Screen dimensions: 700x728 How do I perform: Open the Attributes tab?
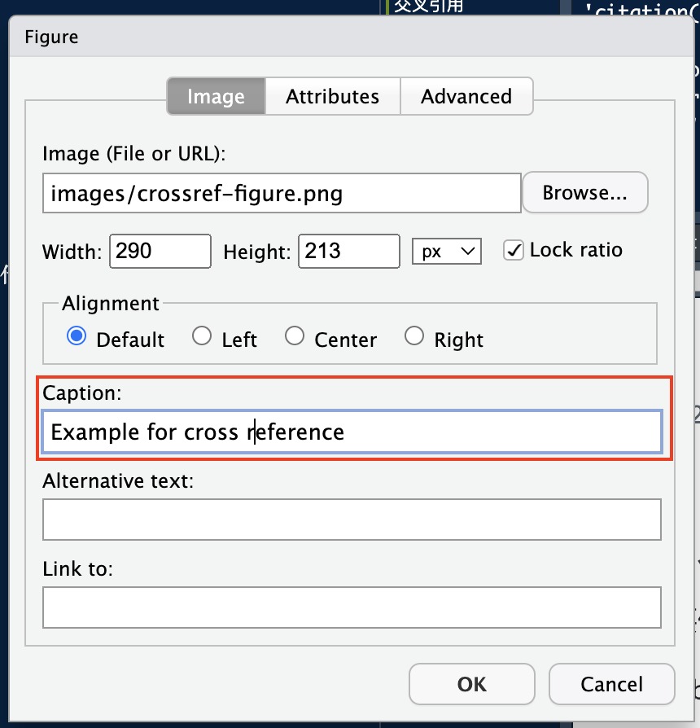[x=332, y=96]
